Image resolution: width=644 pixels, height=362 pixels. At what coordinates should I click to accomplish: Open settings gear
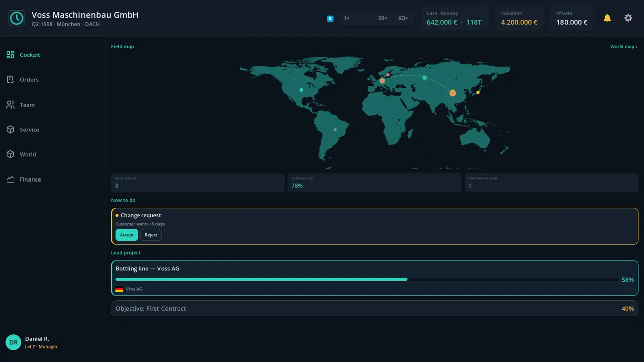pos(628,18)
